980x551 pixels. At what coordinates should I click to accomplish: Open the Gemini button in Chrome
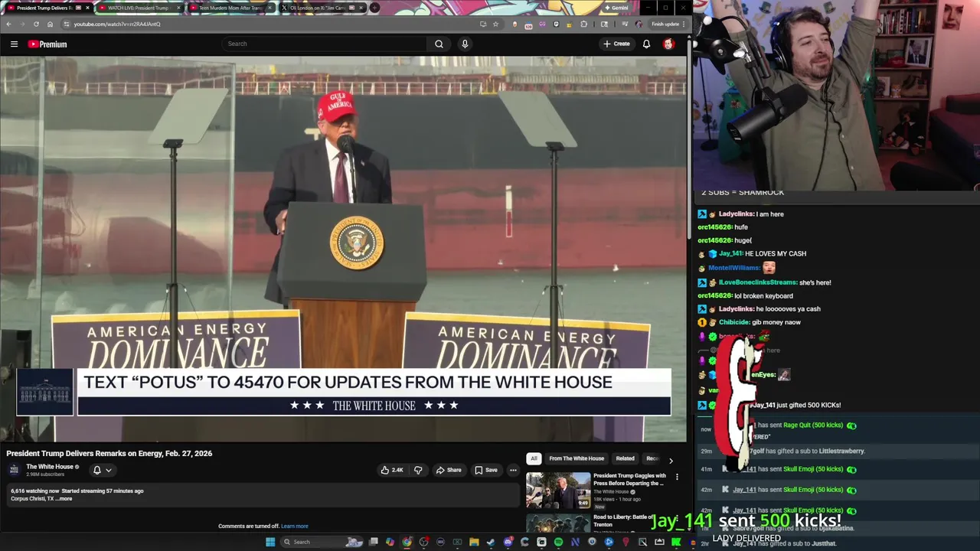pyautogui.click(x=616, y=8)
